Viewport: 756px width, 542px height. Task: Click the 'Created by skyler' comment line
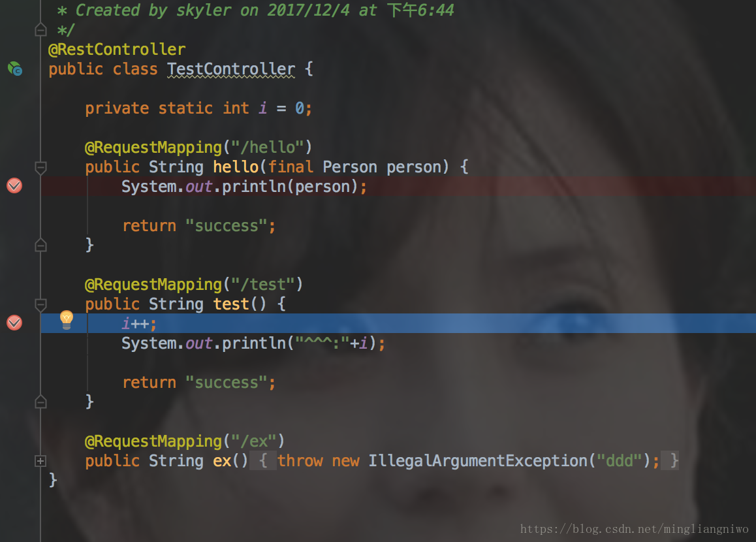tap(255, 10)
